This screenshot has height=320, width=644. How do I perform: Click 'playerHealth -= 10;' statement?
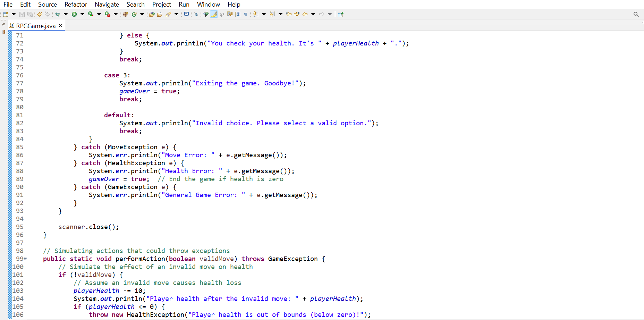(110, 291)
